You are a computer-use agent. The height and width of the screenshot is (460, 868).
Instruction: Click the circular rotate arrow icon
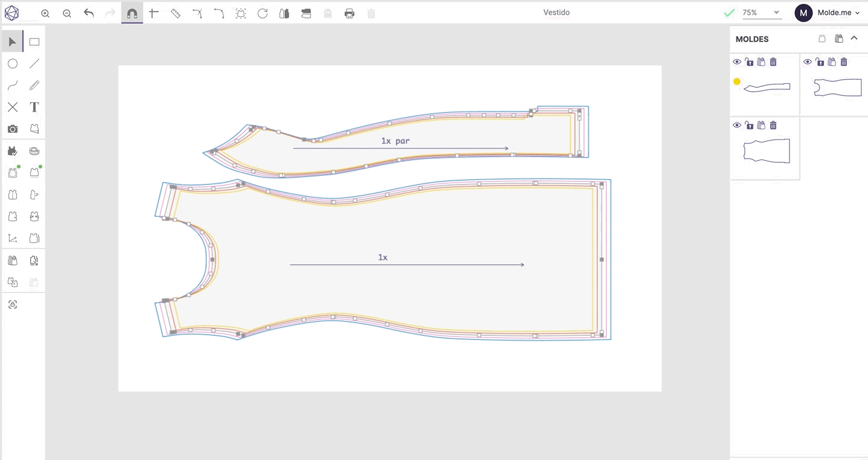(263, 13)
